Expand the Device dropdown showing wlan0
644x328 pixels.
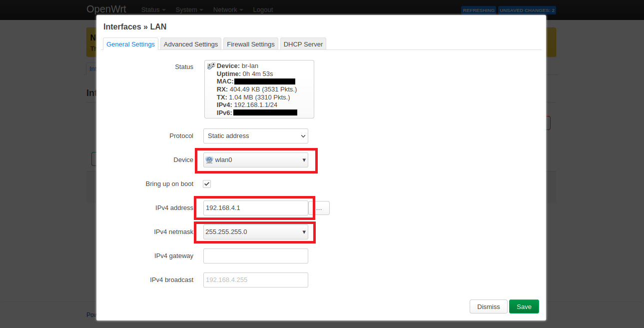pyautogui.click(x=256, y=160)
